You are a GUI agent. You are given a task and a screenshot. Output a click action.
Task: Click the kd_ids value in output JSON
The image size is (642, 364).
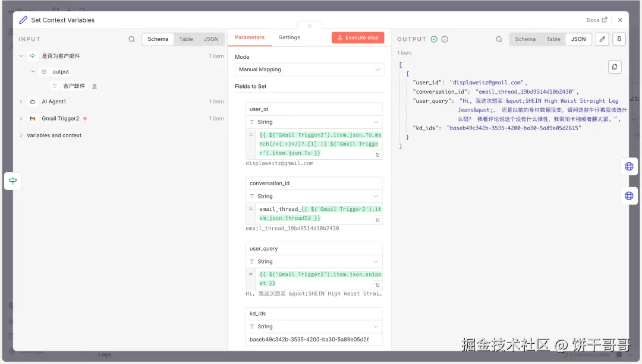[514, 128]
